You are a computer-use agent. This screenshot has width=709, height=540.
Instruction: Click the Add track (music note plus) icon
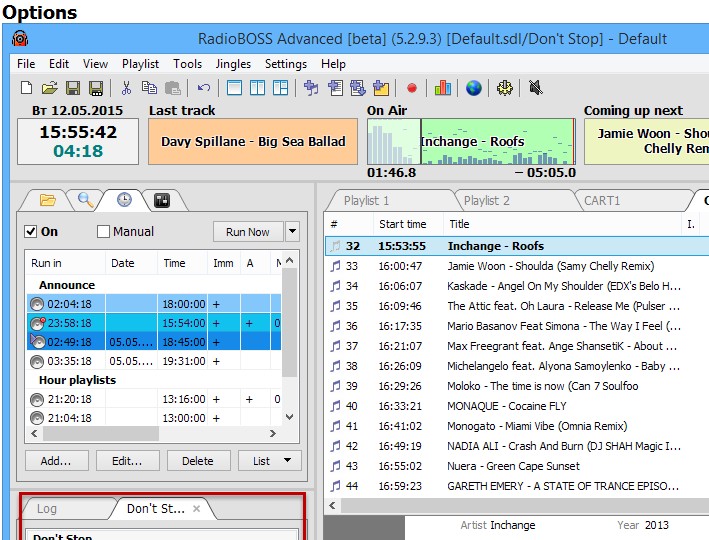pyautogui.click(x=311, y=88)
